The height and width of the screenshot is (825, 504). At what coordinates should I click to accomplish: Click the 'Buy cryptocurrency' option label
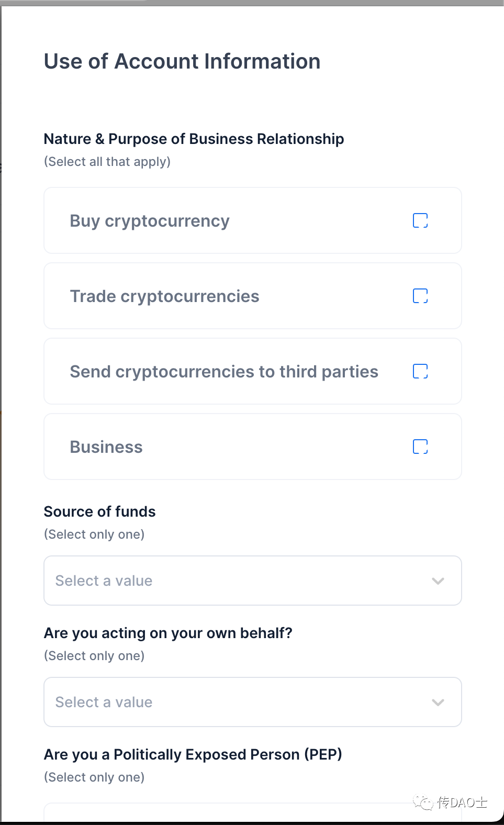(x=150, y=221)
